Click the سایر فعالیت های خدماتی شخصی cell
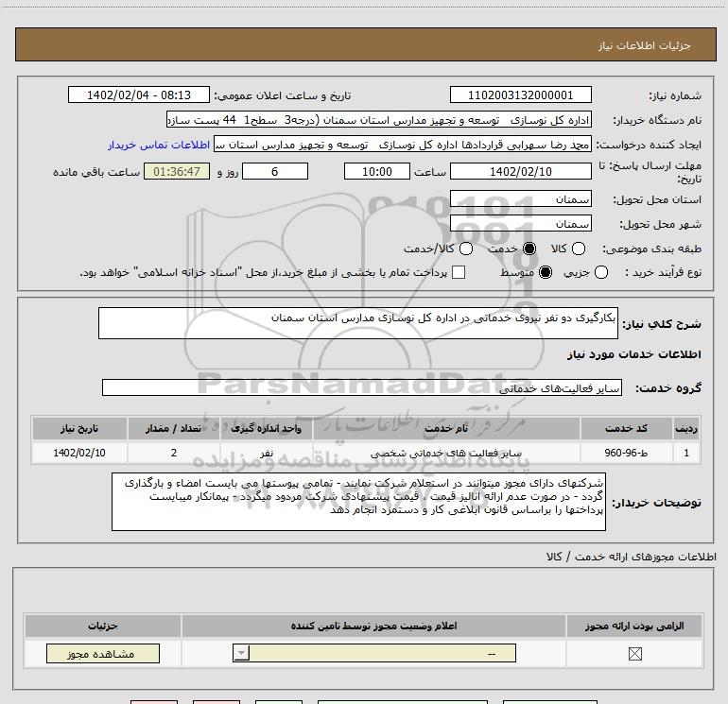This screenshot has width=728, height=704. (x=445, y=453)
